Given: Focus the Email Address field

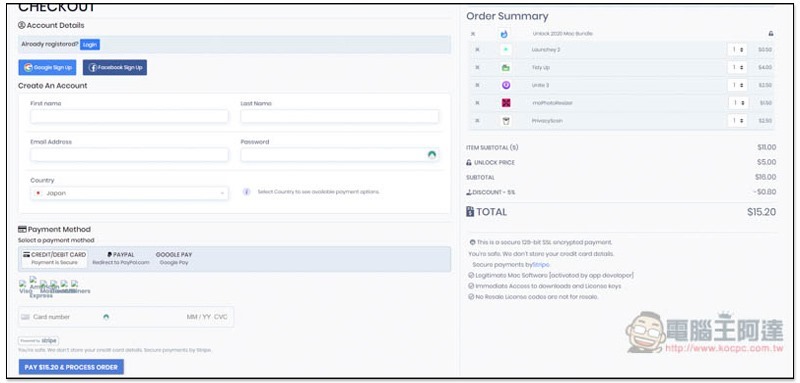Looking at the screenshot, I should [x=129, y=155].
